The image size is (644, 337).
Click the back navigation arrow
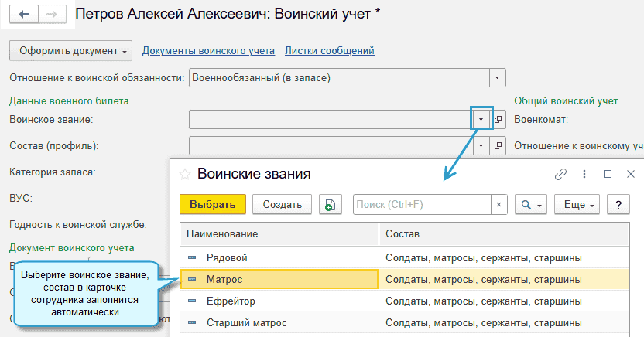[x=24, y=15]
